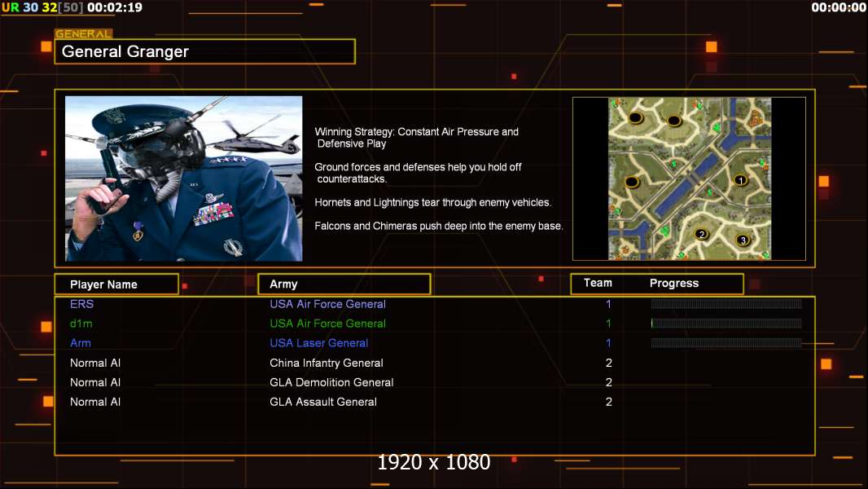Click GLA Assault General army text
Image resolution: width=868 pixels, height=489 pixels.
coord(323,402)
